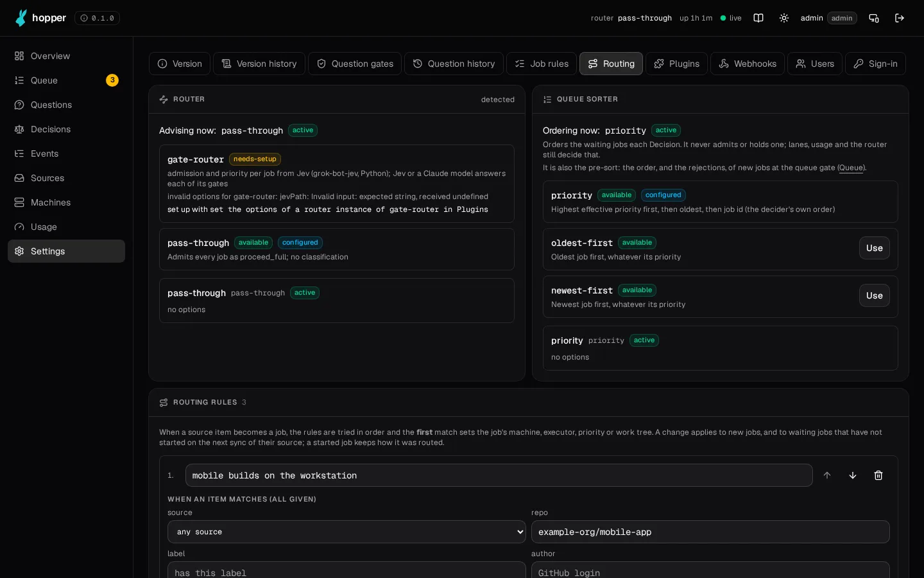Open Overview in the sidebar

click(x=66, y=56)
